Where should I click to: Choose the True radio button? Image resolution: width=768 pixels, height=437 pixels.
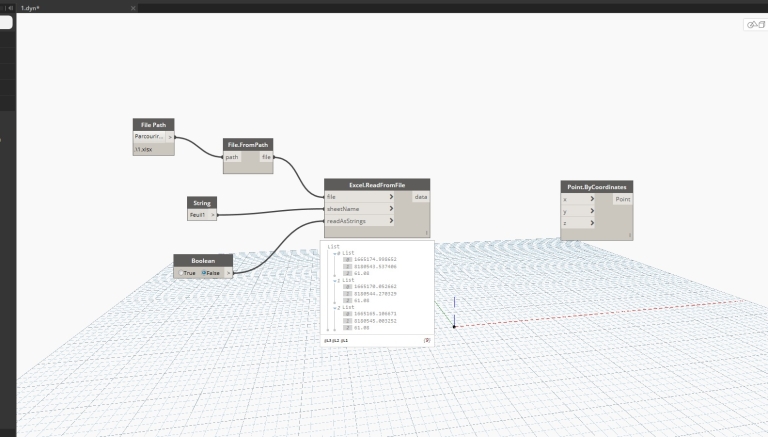pos(181,273)
